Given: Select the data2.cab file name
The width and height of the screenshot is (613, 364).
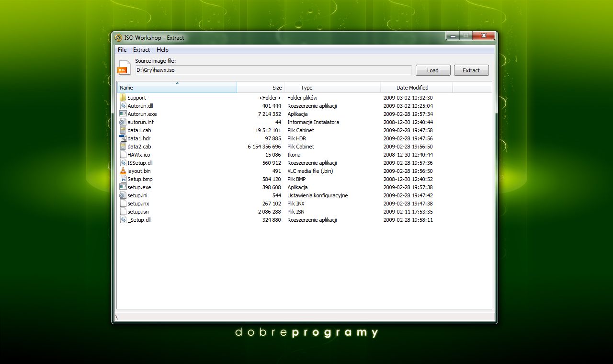Looking at the screenshot, I should click(x=139, y=147).
